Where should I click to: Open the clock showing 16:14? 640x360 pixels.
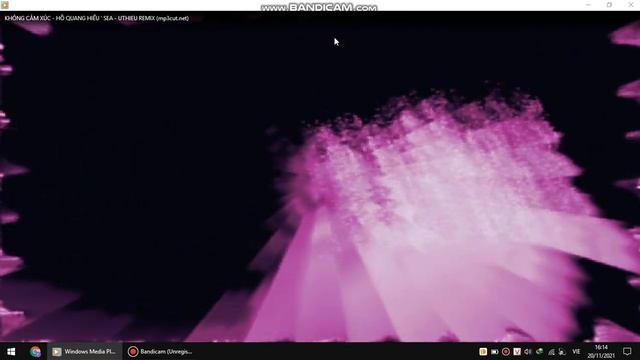click(x=601, y=351)
